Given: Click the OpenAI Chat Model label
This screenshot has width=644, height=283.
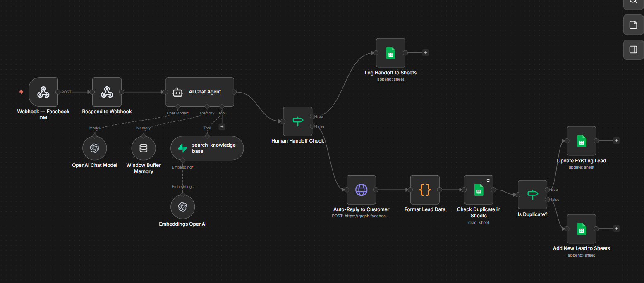Looking at the screenshot, I should pyautogui.click(x=95, y=165).
